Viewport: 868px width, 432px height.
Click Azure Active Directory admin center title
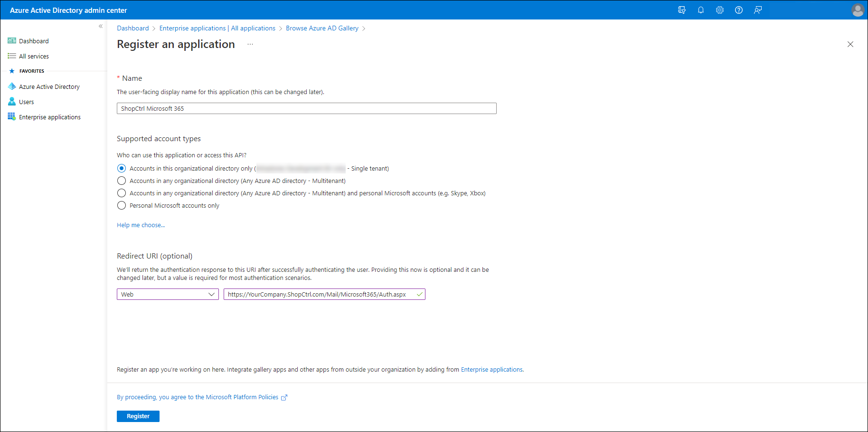coord(68,10)
